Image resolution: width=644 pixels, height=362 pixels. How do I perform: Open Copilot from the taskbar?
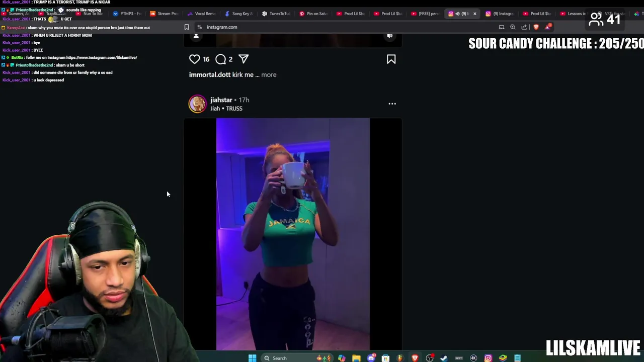pos(342,358)
